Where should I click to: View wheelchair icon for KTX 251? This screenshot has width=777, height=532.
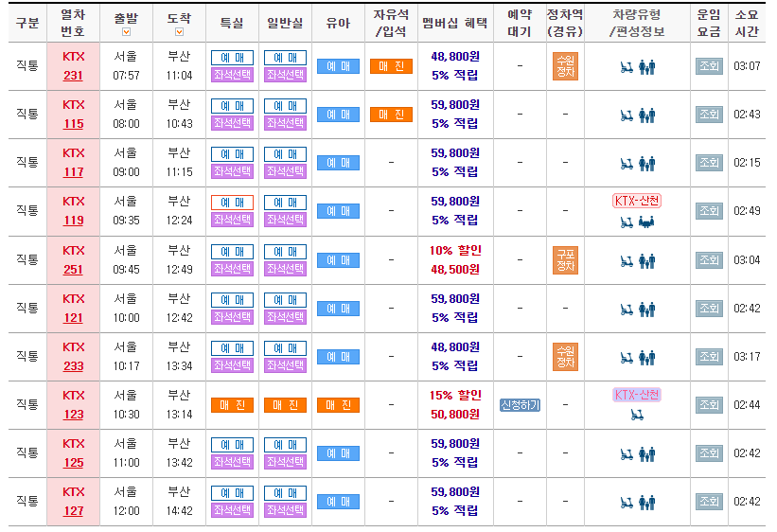click(627, 261)
